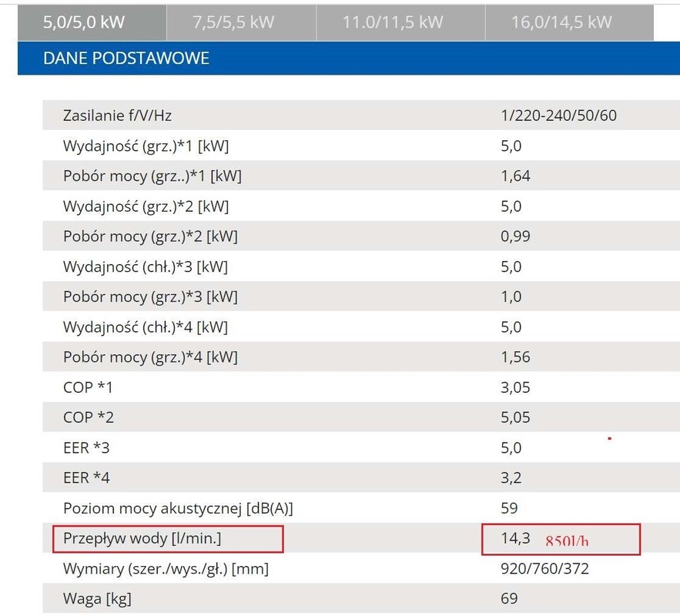Select the 920/760/372 dimensions value
The height and width of the screenshot is (616, 680).
click(x=544, y=569)
